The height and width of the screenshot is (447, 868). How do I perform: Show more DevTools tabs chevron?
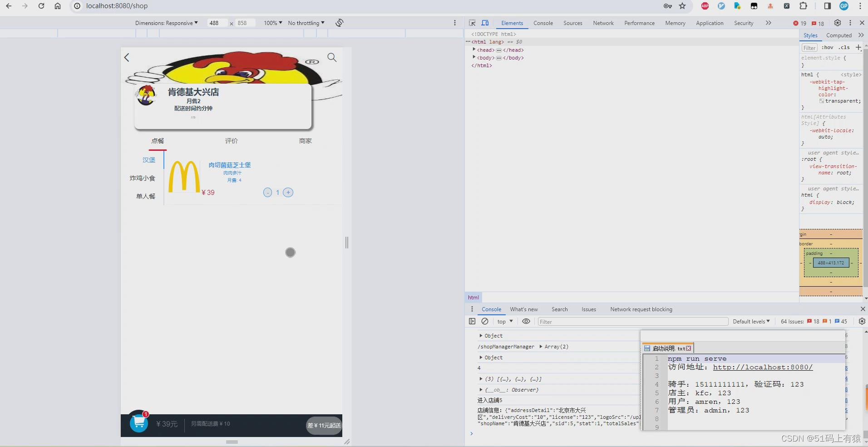768,23
